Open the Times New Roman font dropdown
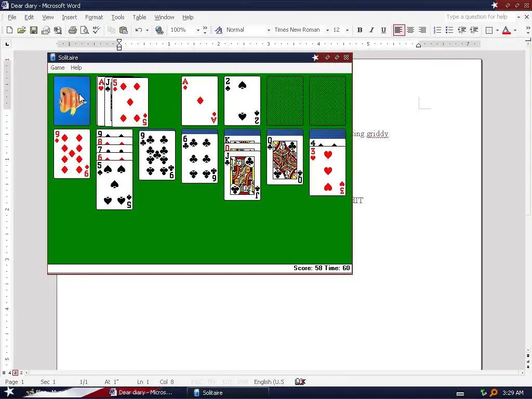 [x=327, y=30]
